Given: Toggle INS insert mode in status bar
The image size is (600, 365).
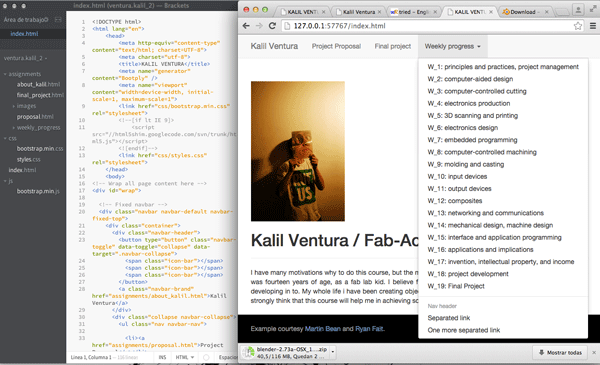Looking at the screenshot, I should click(x=162, y=357).
